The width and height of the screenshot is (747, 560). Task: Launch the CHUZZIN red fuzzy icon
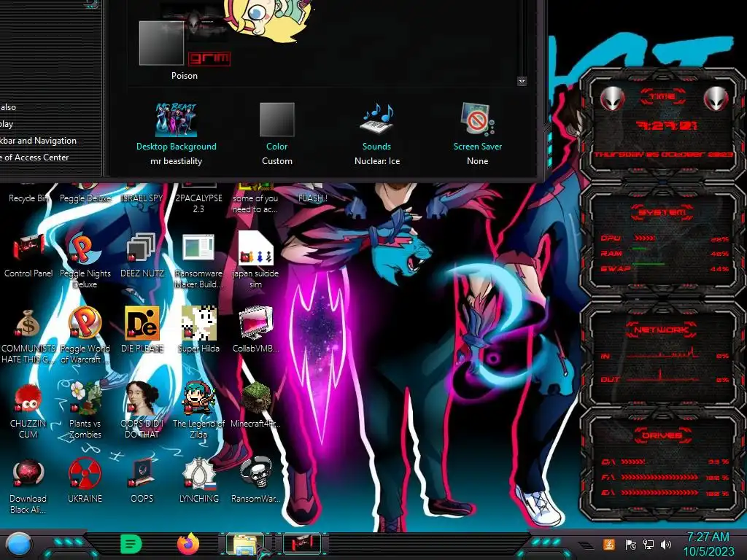tap(28, 411)
